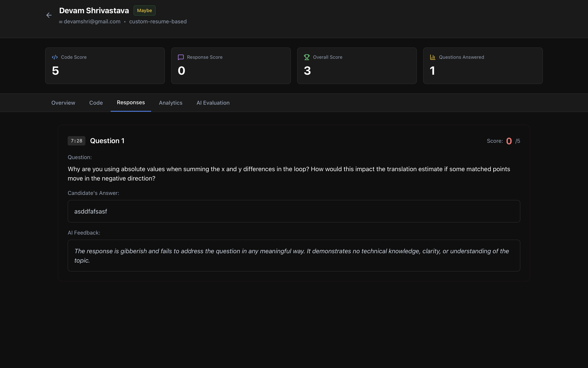Select the Responses tab
The height and width of the screenshot is (368, 588).
[x=131, y=103]
